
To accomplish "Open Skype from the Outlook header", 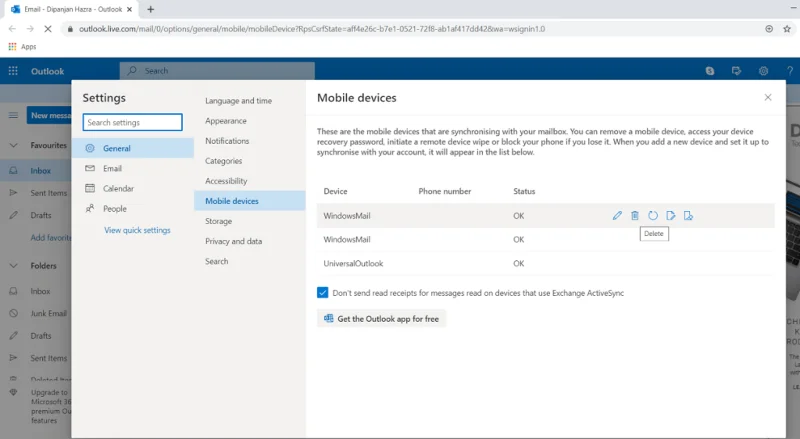I will point(710,71).
